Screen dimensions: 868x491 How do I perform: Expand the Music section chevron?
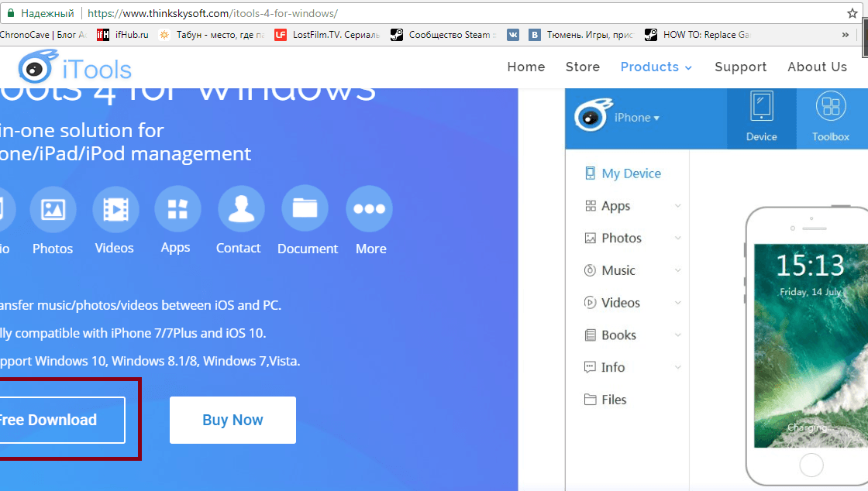[x=677, y=270]
